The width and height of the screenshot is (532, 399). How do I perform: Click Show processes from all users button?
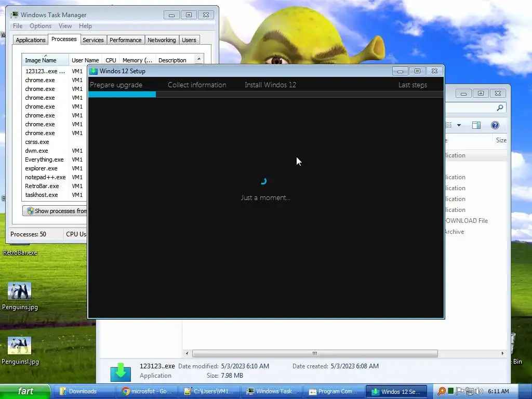pyautogui.click(x=55, y=211)
